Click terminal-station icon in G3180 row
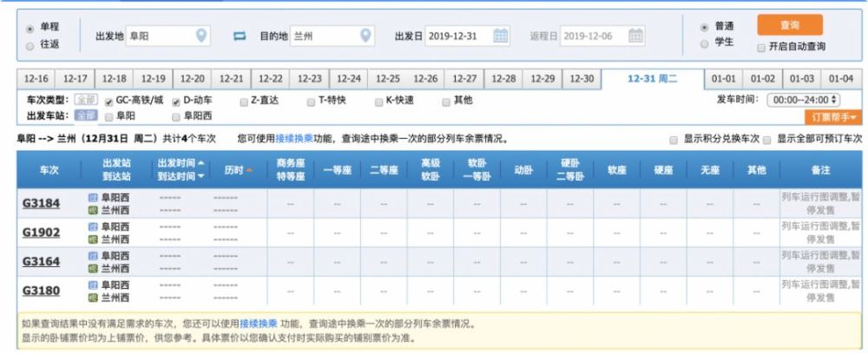The image size is (868, 353). [x=93, y=298]
